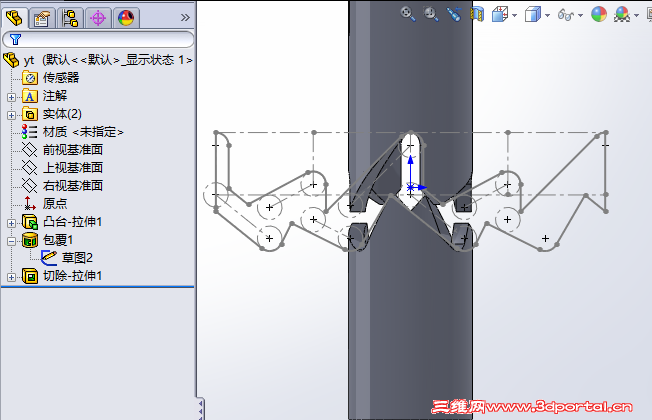Open the Display Style dropdown arrow
Viewport: 652px width, 420px height.
547,15
